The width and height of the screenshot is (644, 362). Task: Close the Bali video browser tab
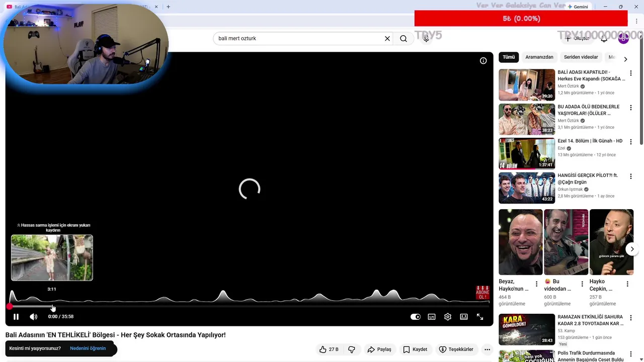click(x=156, y=7)
